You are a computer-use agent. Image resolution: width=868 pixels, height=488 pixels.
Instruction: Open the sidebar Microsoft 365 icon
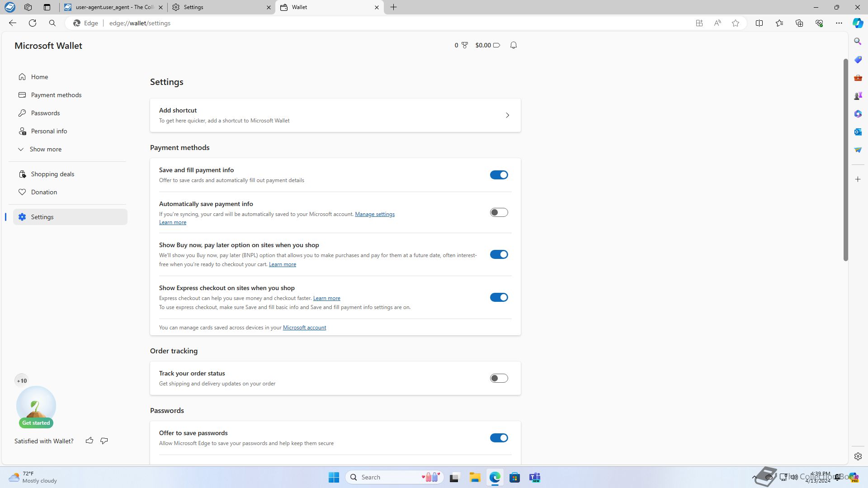pyautogui.click(x=858, y=114)
